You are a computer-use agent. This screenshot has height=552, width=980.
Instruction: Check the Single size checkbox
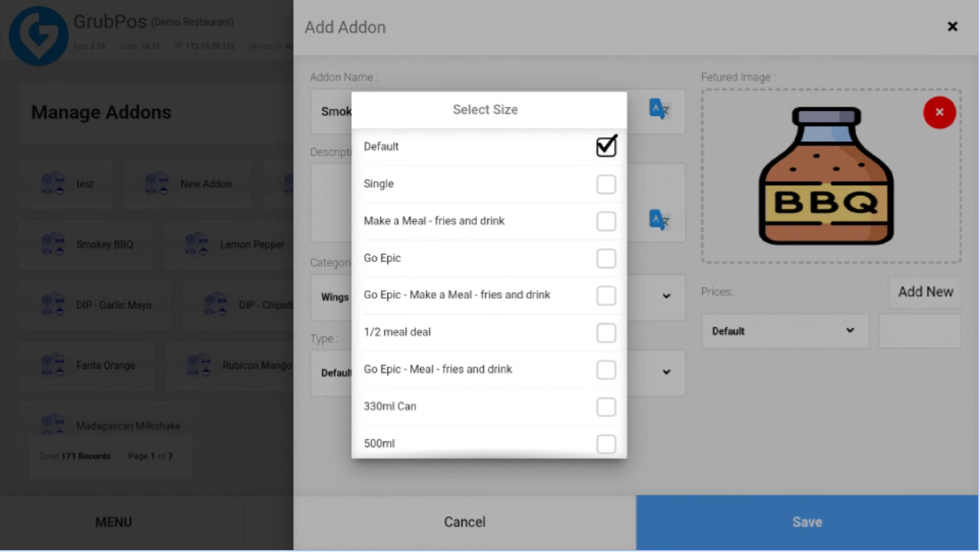(606, 184)
